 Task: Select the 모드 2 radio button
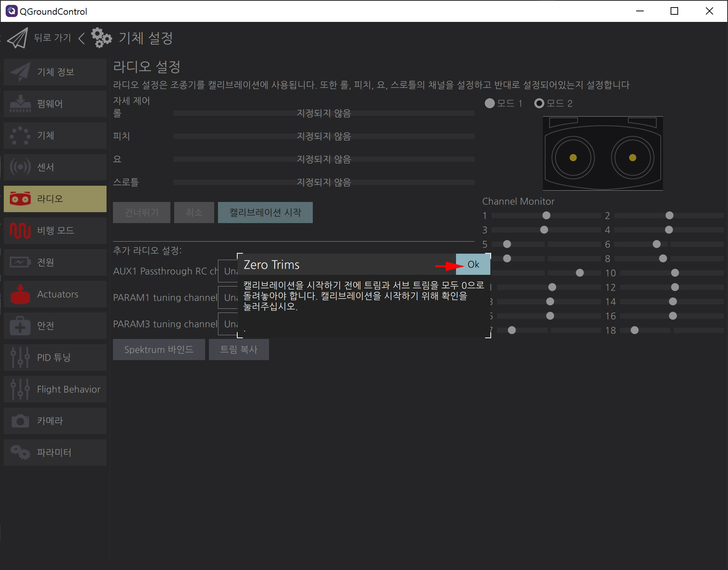539,103
